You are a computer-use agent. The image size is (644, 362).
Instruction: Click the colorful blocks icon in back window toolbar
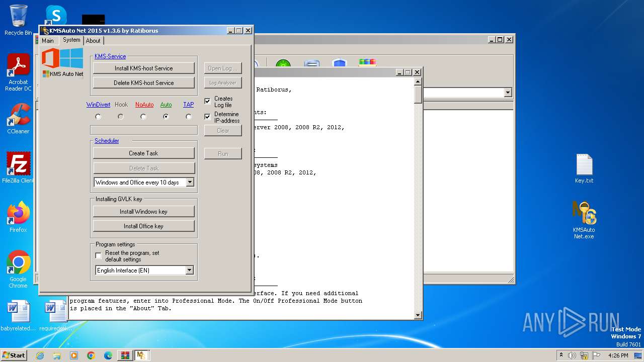pyautogui.click(x=367, y=63)
